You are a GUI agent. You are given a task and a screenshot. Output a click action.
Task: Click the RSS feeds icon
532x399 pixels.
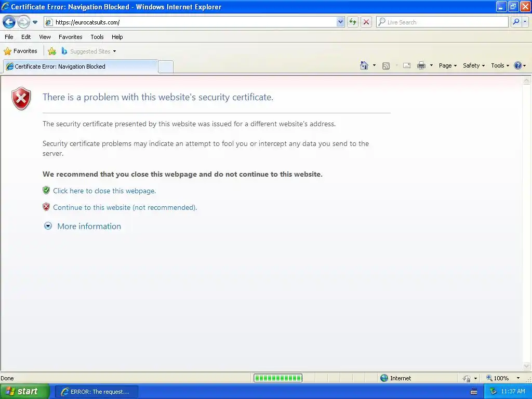pos(386,66)
